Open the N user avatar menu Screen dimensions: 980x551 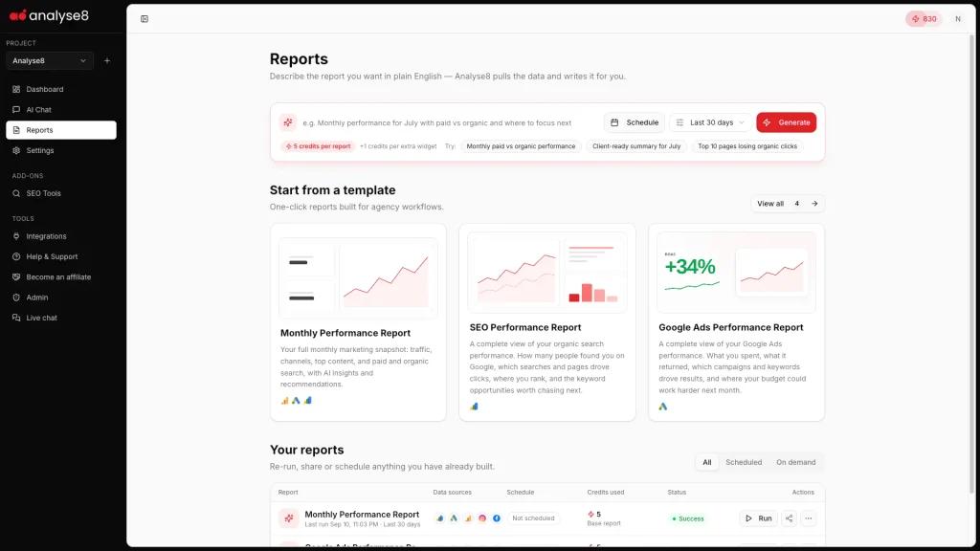tap(957, 19)
